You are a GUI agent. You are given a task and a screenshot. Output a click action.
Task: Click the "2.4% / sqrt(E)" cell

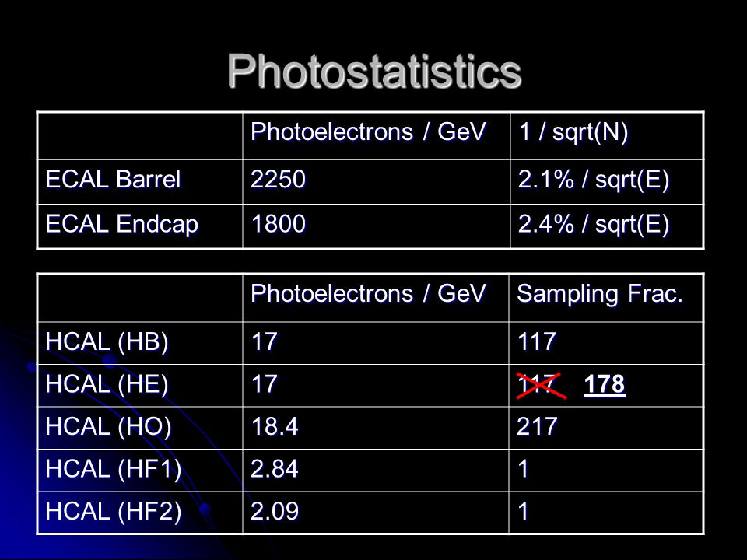coord(594,224)
